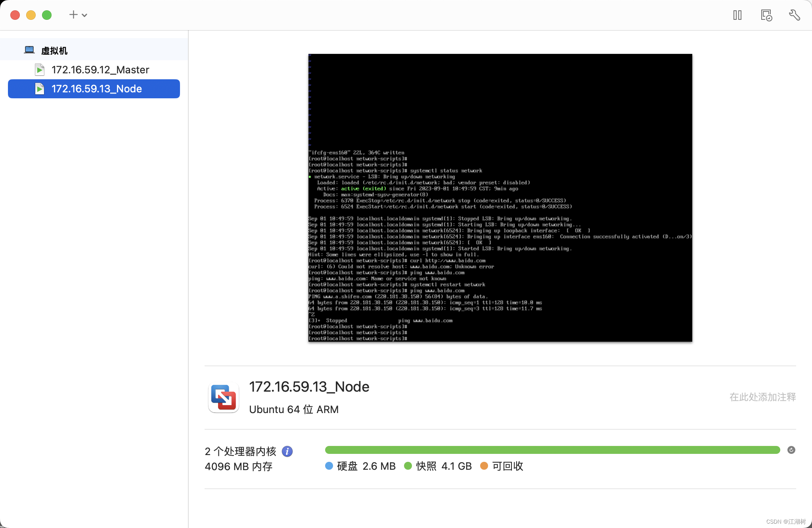The image size is (812, 528).
Task: Pause the virtual machine from the toolbar
Action: click(x=737, y=15)
